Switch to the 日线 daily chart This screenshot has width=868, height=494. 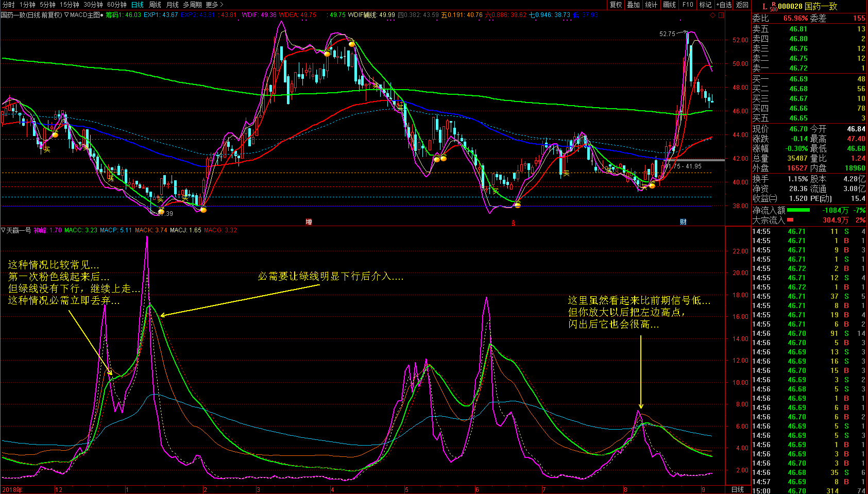coord(138,5)
